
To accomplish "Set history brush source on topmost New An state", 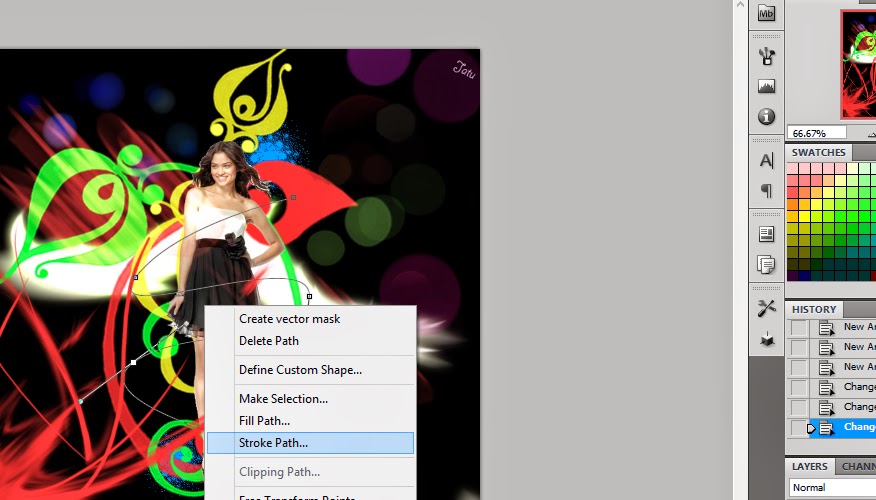I will click(799, 327).
